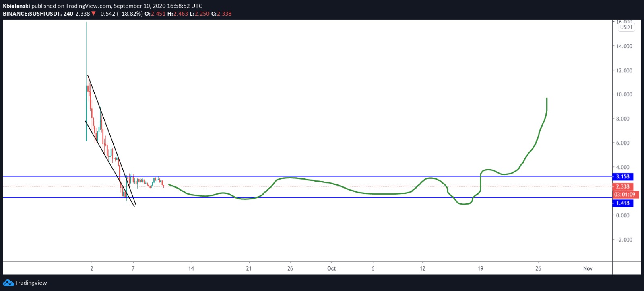Click the 14.000 price axis tick
This screenshot has height=291, width=644.
[x=624, y=46]
